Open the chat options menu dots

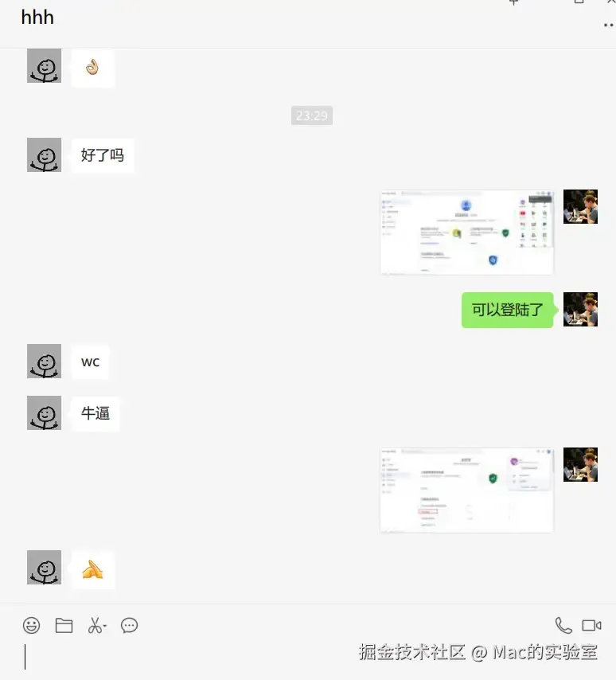pyautogui.click(x=609, y=25)
